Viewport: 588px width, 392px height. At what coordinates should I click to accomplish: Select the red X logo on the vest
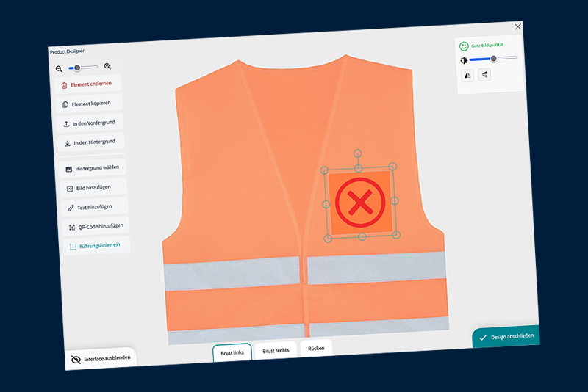(359, 202)
